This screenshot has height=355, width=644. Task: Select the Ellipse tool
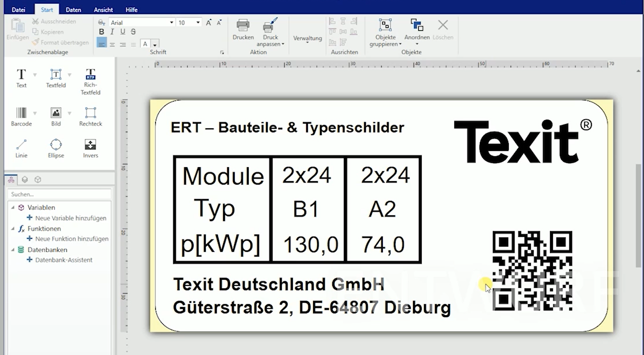click(56, 148)
